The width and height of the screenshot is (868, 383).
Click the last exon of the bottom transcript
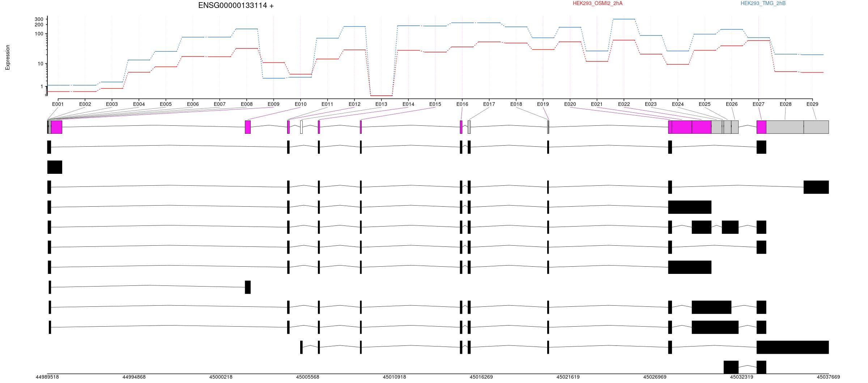761,367
